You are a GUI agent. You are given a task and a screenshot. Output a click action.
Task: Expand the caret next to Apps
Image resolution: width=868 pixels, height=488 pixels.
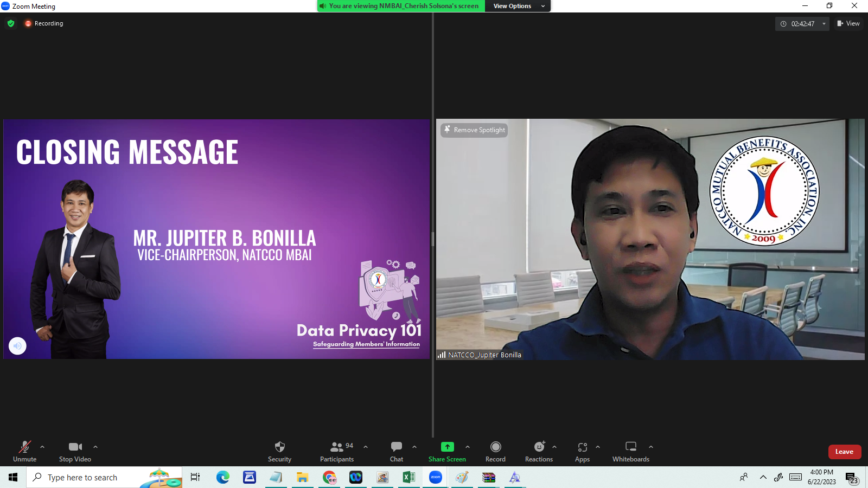pyautogui.click(x=598, y=447)
